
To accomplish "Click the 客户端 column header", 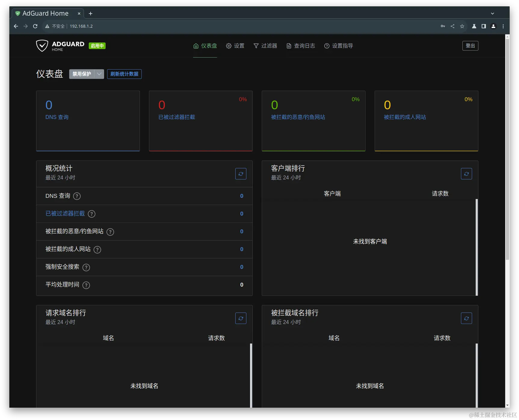I will (332, 194).
